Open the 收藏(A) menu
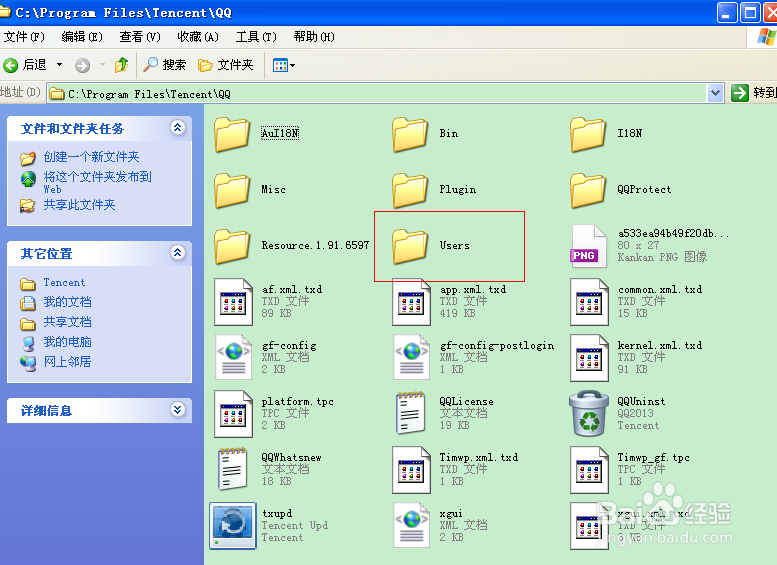Viewport: 777px width, 565px height. (198, 37)
